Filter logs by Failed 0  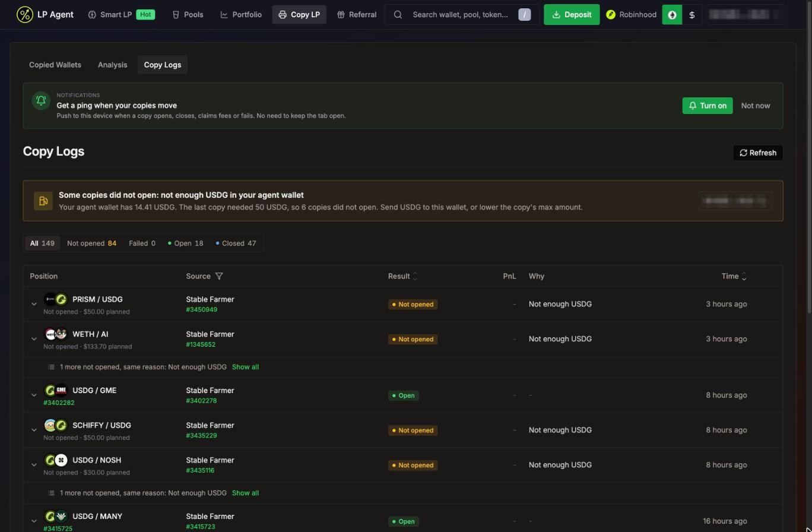[x=142, y=243]
